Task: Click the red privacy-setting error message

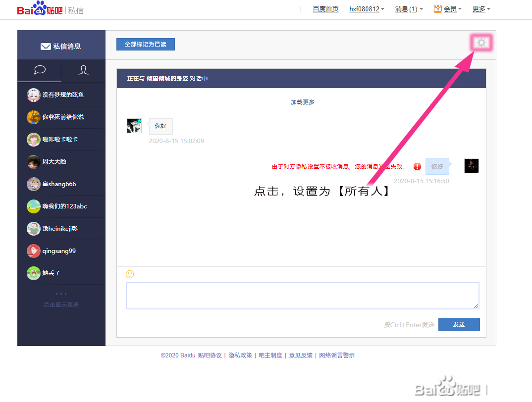Action: click(x=339, y=166)
